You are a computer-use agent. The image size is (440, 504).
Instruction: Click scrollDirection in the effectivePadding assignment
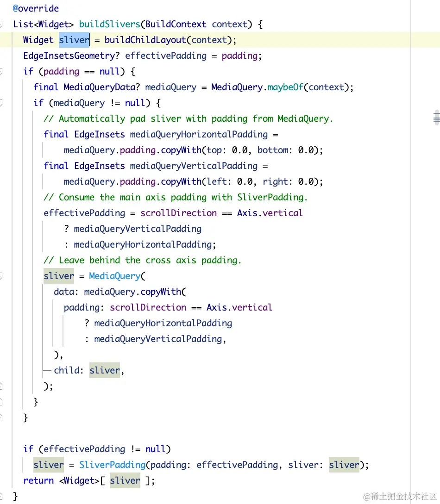point(178,213)
